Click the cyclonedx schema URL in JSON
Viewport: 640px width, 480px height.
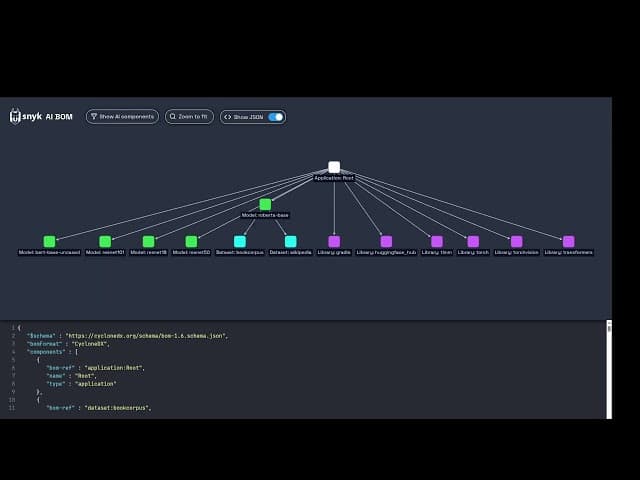click(x=146, y=336)
